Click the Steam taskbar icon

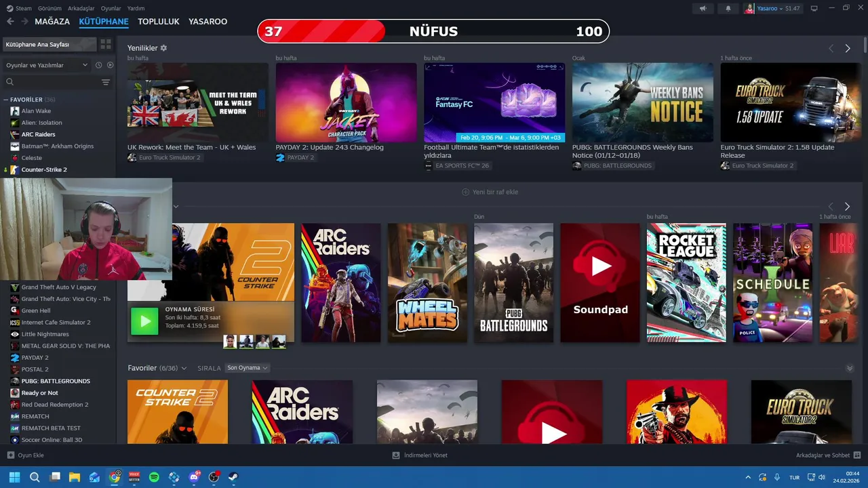[x=233, y=477]
